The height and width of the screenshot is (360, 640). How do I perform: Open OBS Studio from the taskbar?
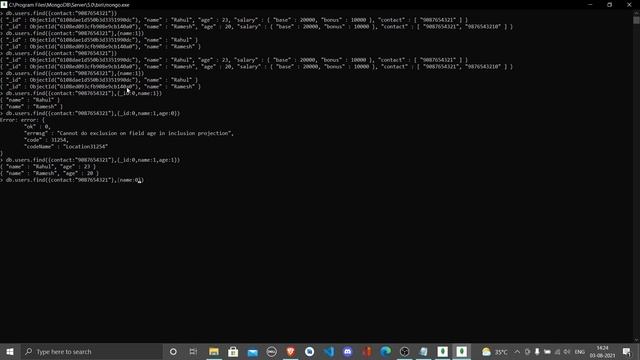pyautogui.click(x=404, y=351)
